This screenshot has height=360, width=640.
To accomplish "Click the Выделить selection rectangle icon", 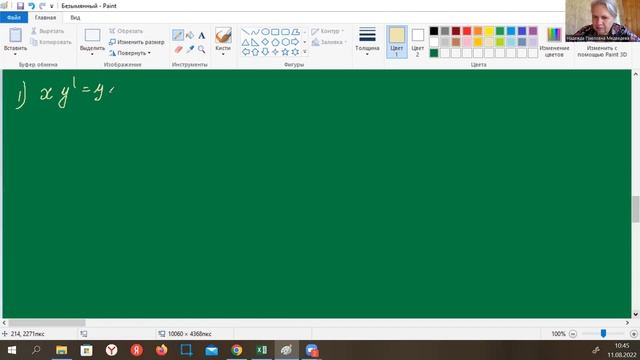I will pos(92,36).
